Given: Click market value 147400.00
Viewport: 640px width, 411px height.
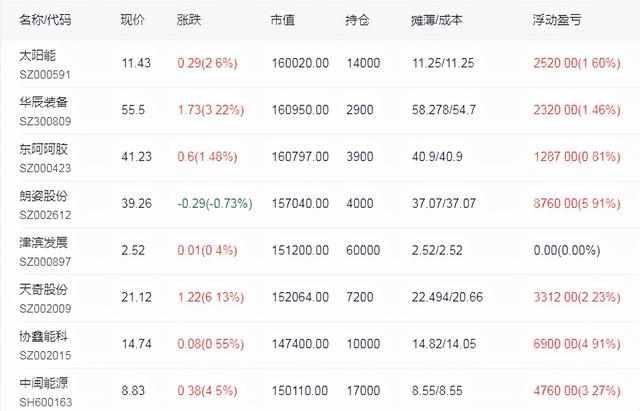Looking at the screenshot, I should [x=300, y=344].
